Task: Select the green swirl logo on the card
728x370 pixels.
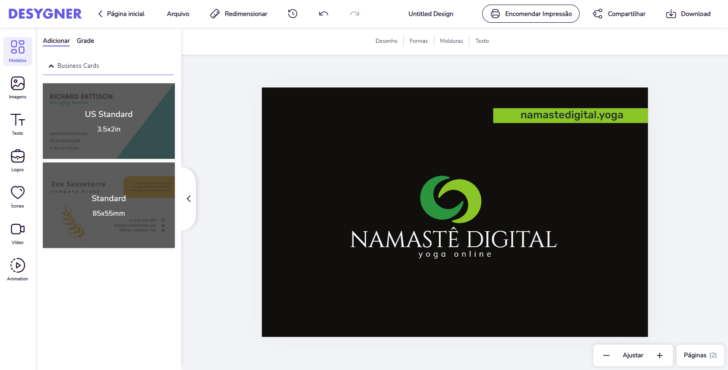Action: pyautogui.click(x=451, y=199)
